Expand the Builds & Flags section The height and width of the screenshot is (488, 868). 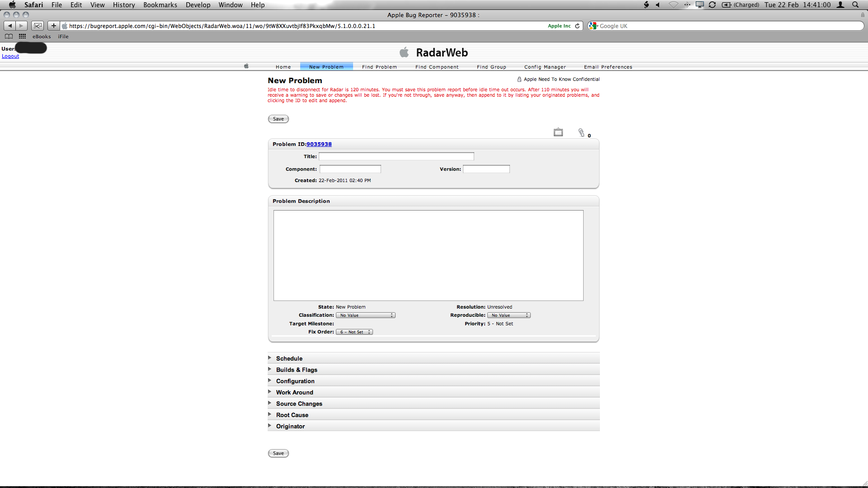pyautogui.click(x=434, y=370)
